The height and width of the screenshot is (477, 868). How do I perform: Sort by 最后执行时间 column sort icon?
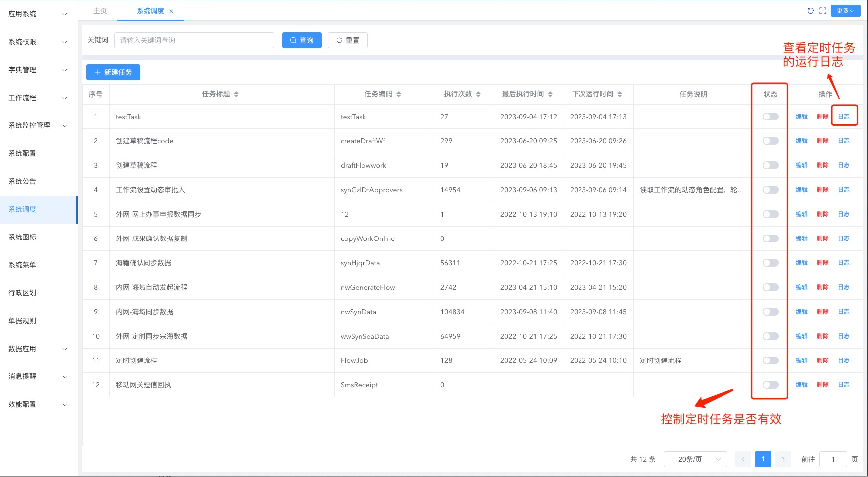point(550,94)
